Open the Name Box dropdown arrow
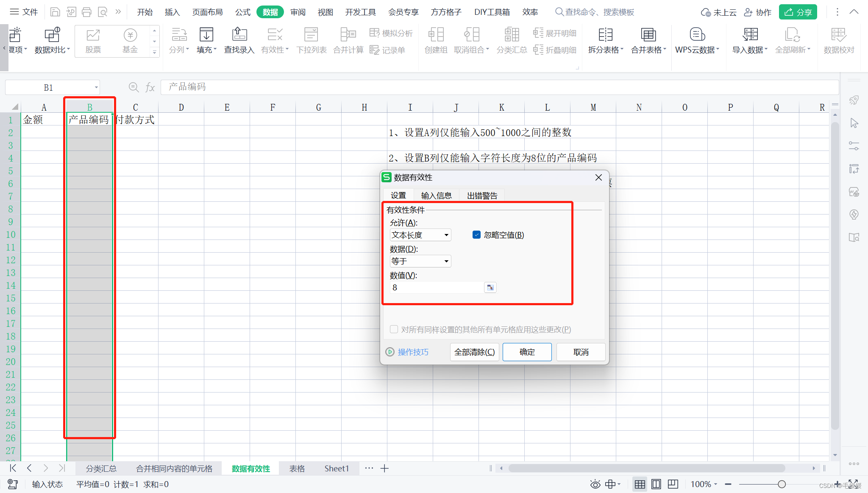The width and height of the screenshot is (868, 493). point(96,87)
